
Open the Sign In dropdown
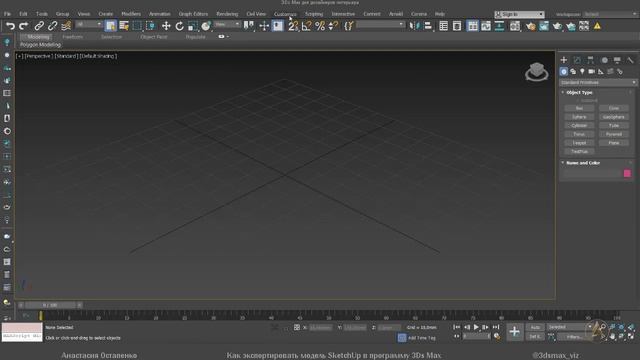(x=519, y=14)
